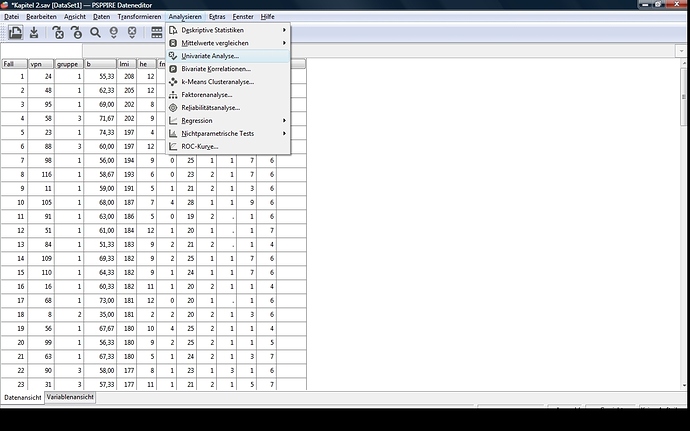Click the b column header
The image size is (690, 431).
point(100,64)
